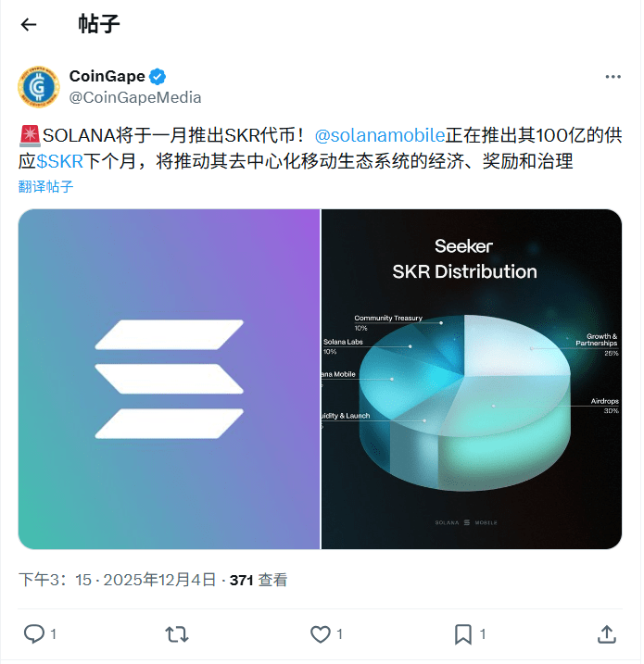Open the Seeker SKR Distribution chart image
This screenshot has width=644, height=664.
pyautogui.click(x=472, y=379)
